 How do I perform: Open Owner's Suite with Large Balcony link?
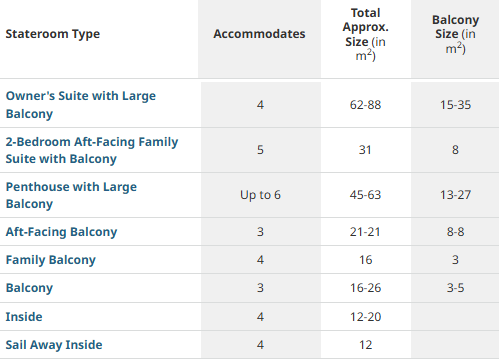point(81,105)
